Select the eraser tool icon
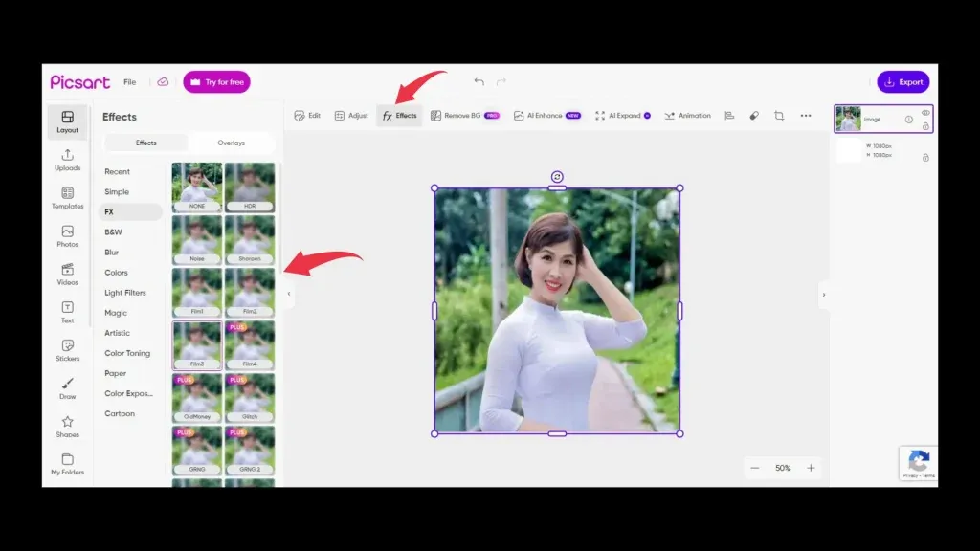 (x=754, y=116)
